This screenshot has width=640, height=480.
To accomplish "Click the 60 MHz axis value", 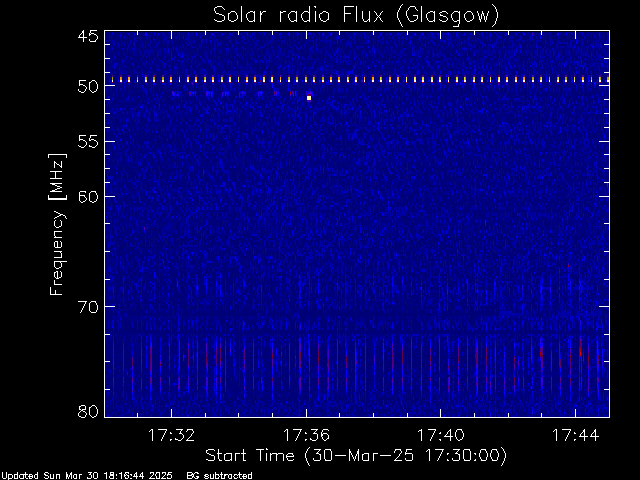I will tap(88, 197).
